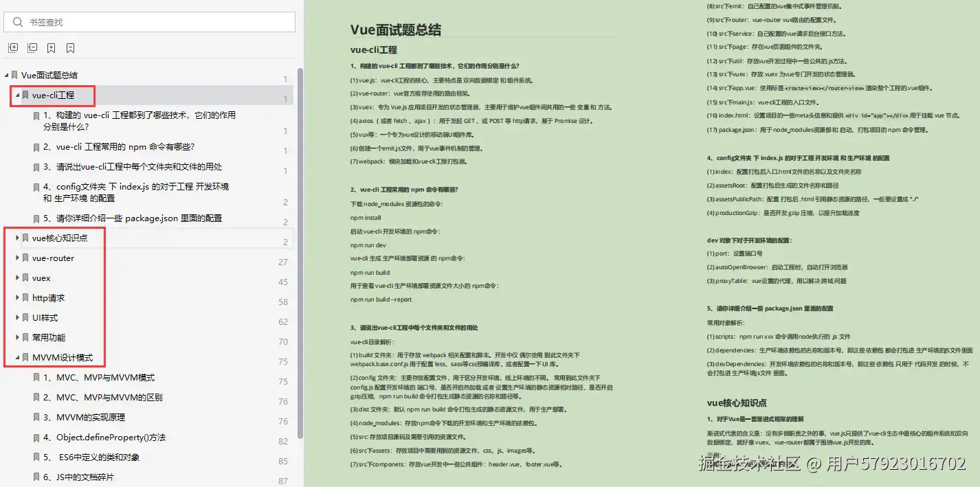The image size is (980, 487).
Task: Collapse the MVVM设计模式 bookmark branch
Action: point(17,357)
